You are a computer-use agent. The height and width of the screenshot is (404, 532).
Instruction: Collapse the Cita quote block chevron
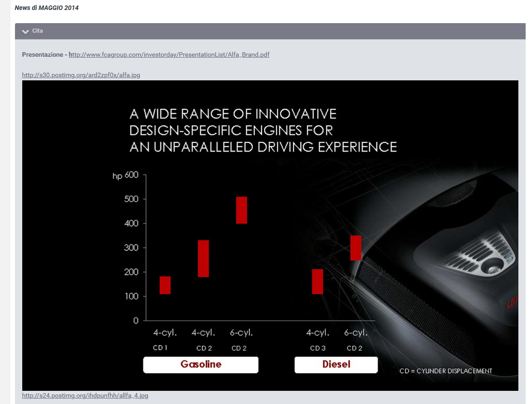pyautogui.click(x=25, y=31)
